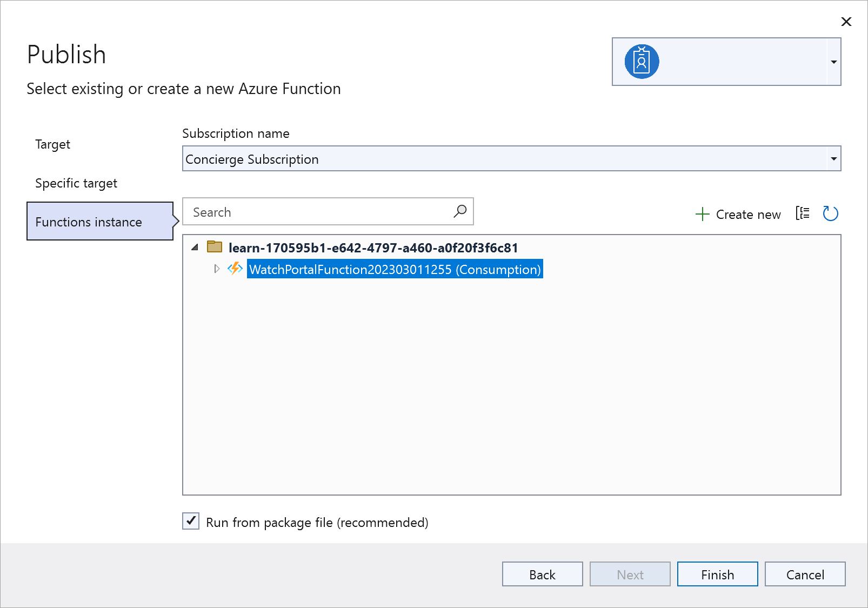Click Run from package file (recommended) label
The image size is (868, 608).
point(317,523)
